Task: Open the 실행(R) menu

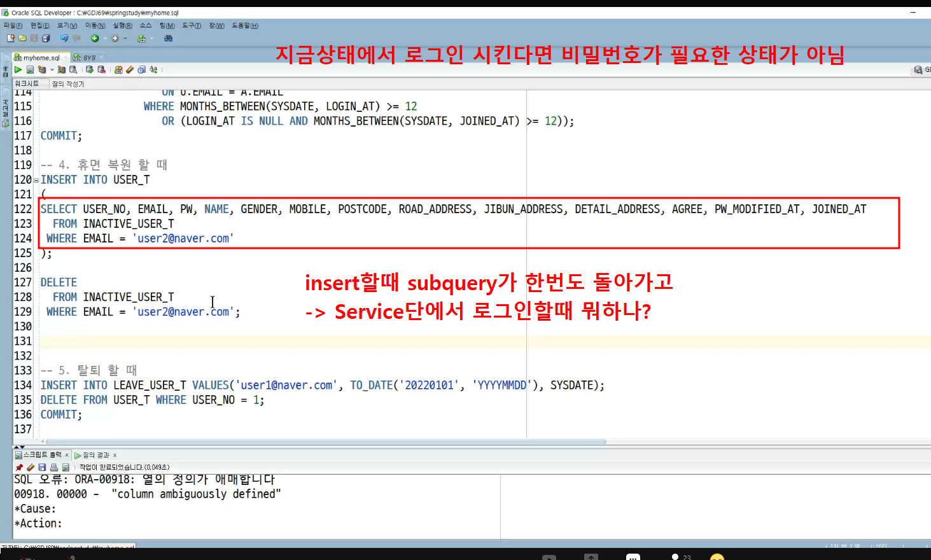Action: pyautogui.click(x=122, y=25)
